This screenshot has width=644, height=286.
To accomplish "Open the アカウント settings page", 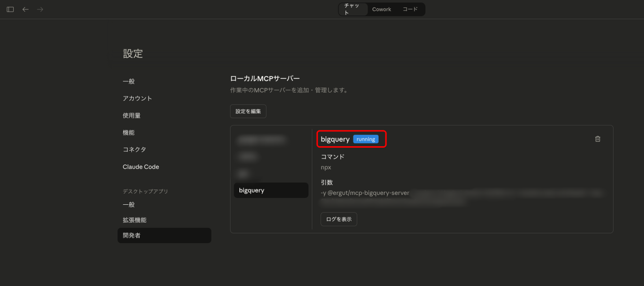I will click(x=138, y=98).
